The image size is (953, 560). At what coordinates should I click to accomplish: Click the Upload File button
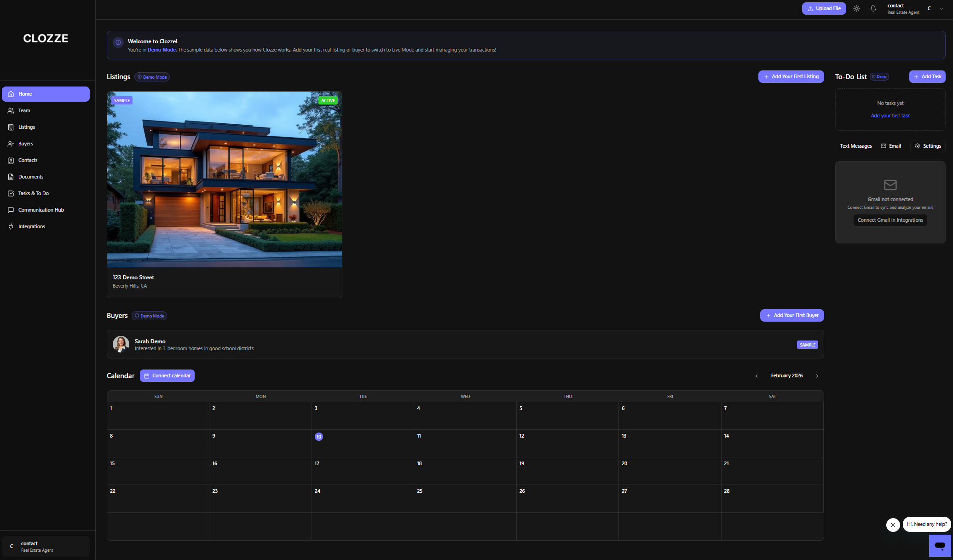pos(824,8)
